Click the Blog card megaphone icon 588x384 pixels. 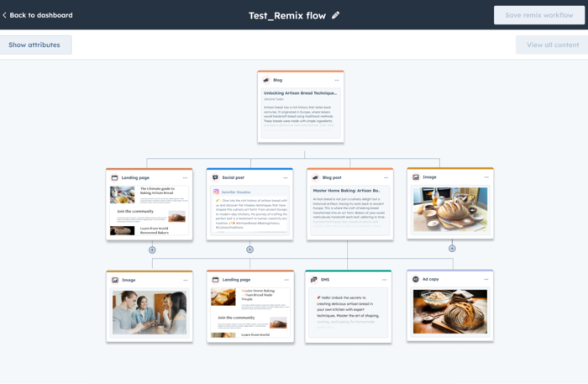click(x=266, y=80)
